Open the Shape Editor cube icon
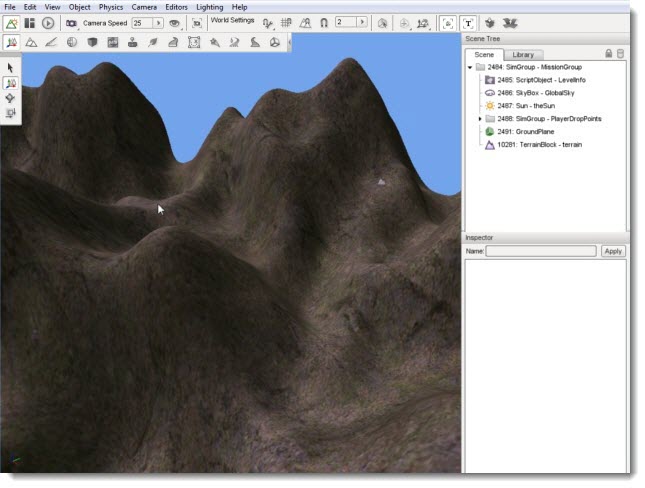645x488 pixels. 92,42
